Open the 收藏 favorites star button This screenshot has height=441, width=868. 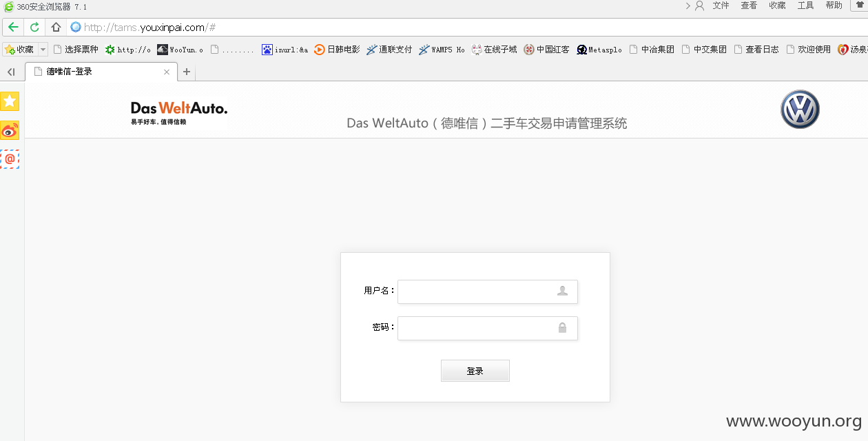click(x=19, y=50)
